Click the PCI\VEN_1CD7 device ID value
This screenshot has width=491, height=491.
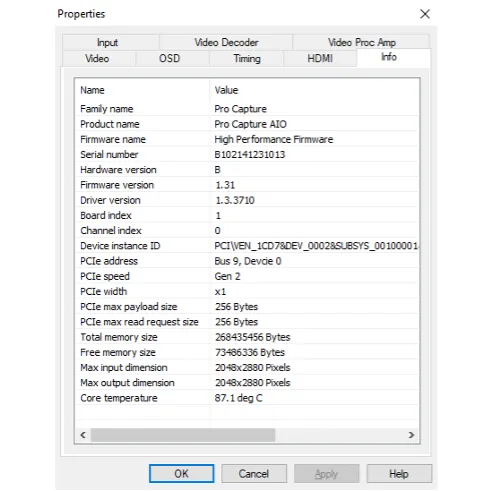(x=316, y=246)
